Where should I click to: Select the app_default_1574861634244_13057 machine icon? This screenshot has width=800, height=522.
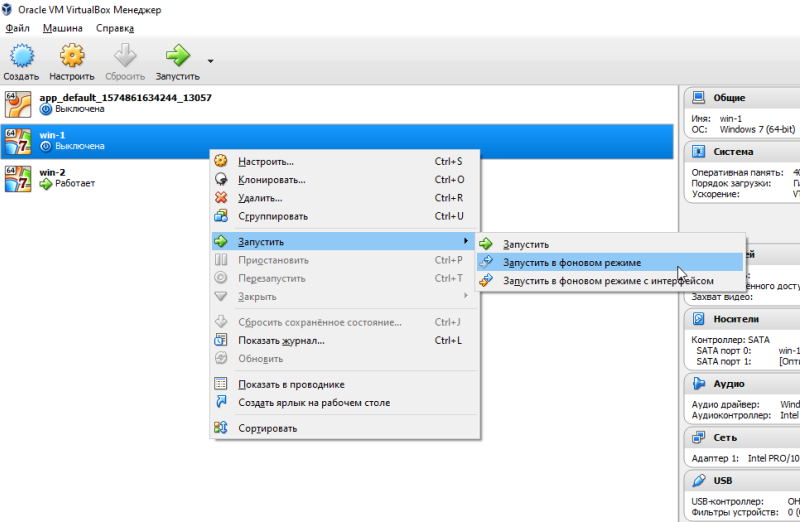coord(18,104)
